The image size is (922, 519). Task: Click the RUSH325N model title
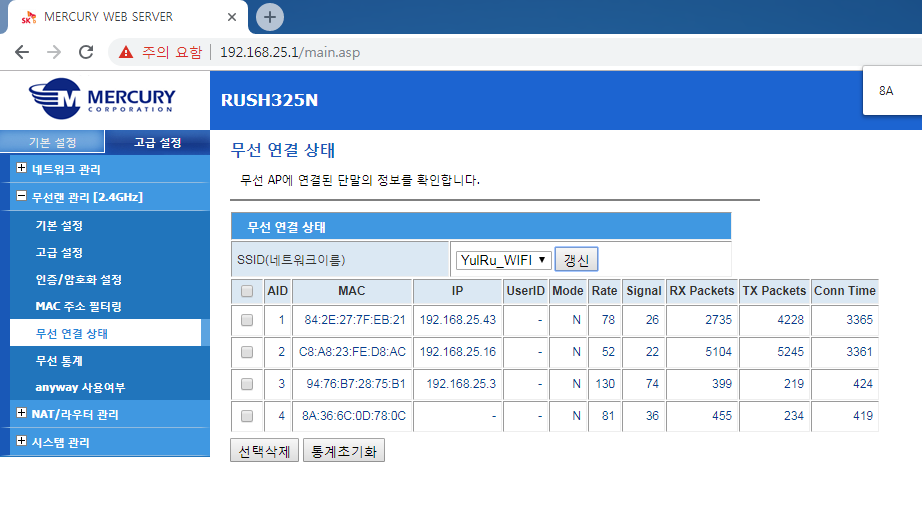[269, 101]
